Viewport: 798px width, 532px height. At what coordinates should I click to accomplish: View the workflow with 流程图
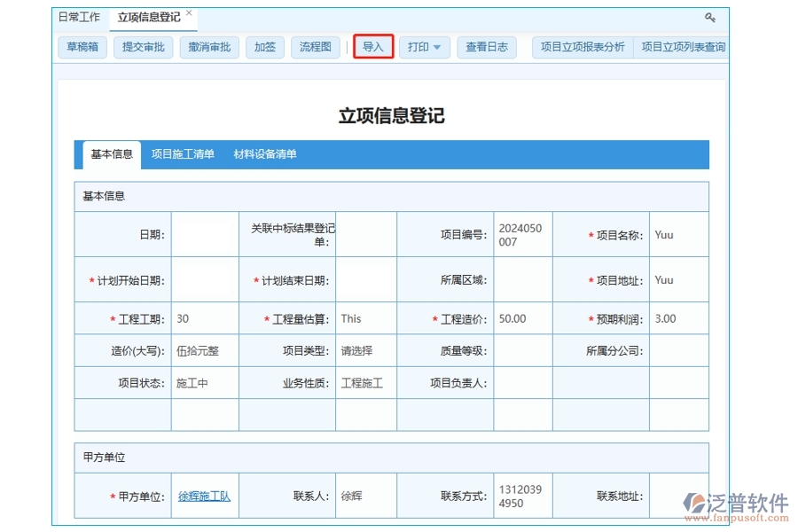316,47
